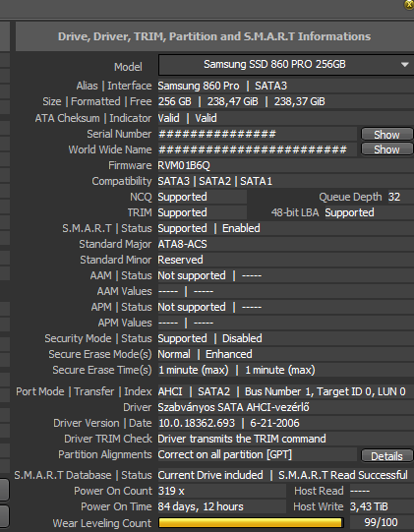Click the Wear Leveling Count yellow bar
The image size is (414, 532).
point(251,522)
